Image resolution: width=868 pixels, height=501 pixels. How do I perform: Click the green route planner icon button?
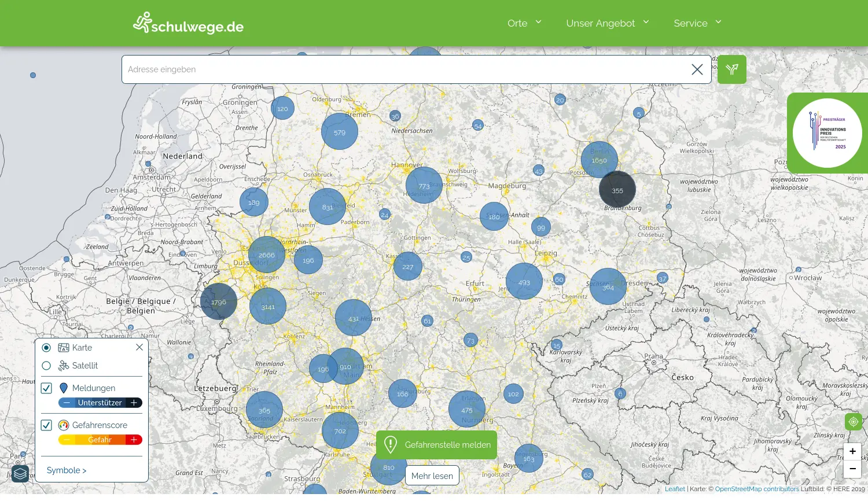click(x=731, y=69)
